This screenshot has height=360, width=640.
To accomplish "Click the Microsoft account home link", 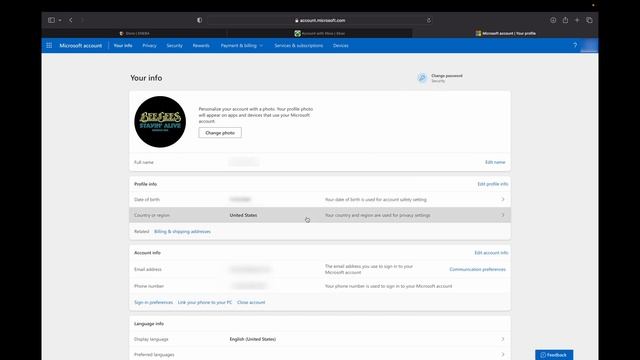I will [x=80, y=45].
